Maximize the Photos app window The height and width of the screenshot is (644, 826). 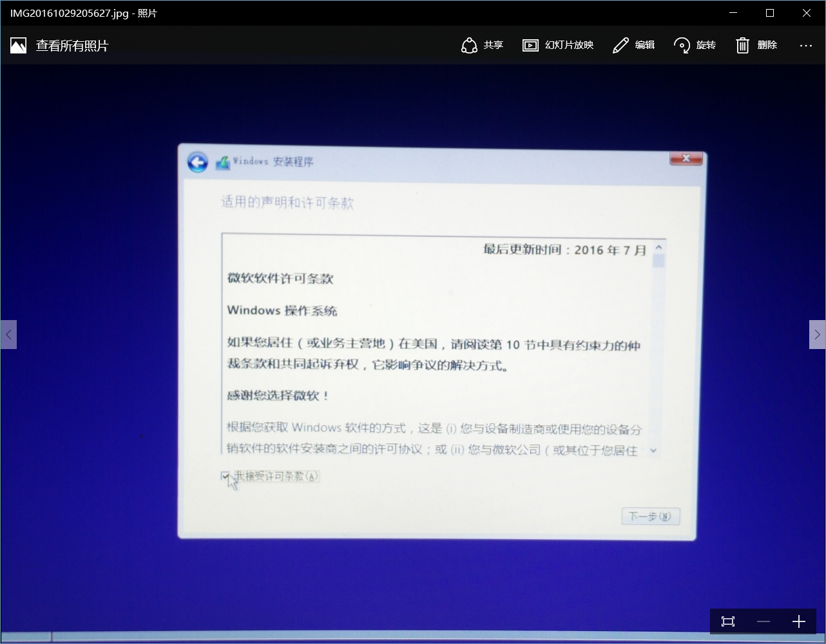(x=769, y=13)
